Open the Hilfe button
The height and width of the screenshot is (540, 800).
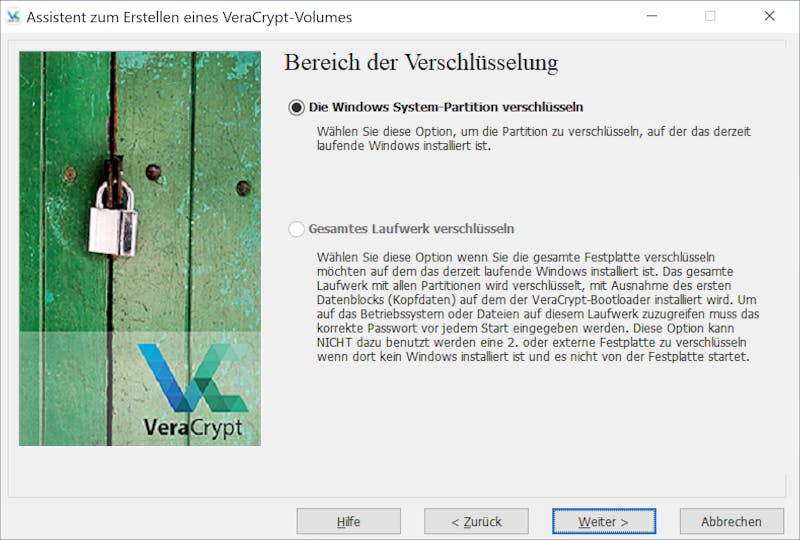[348, 522]
